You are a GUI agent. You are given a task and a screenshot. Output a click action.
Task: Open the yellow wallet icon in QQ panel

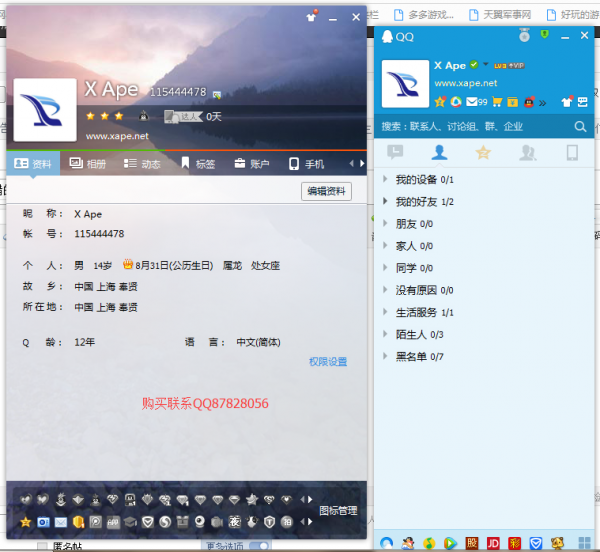[x=512, y=102]
